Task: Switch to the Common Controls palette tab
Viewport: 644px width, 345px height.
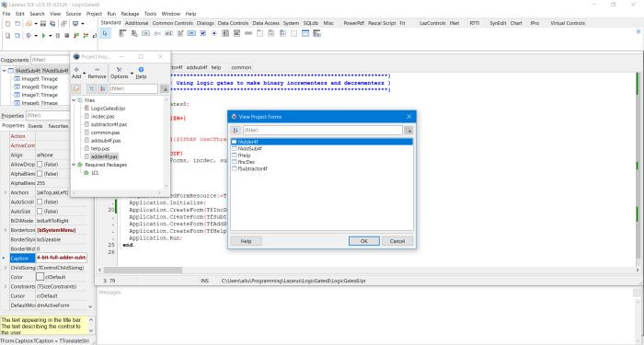Action: point(173,23)
